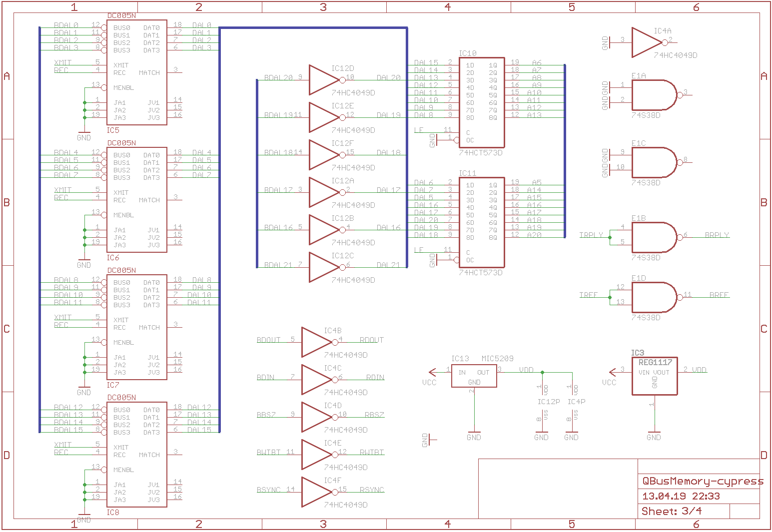Click the "BWTBT" net label
772x532 pixels.
(x=269, y=452)
